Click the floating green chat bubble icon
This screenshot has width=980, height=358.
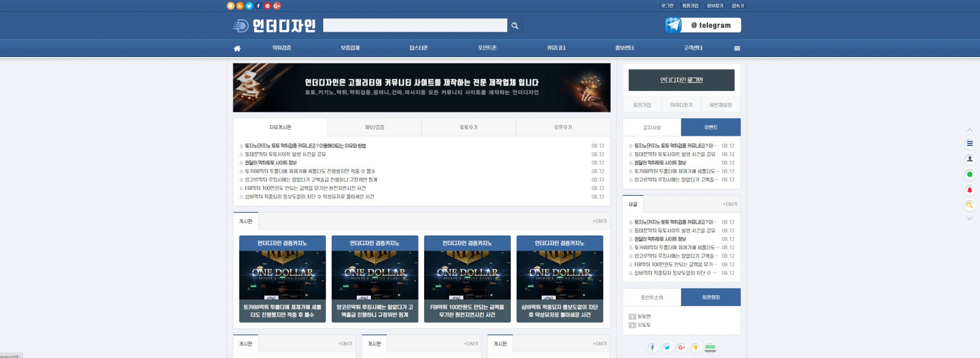970,175
